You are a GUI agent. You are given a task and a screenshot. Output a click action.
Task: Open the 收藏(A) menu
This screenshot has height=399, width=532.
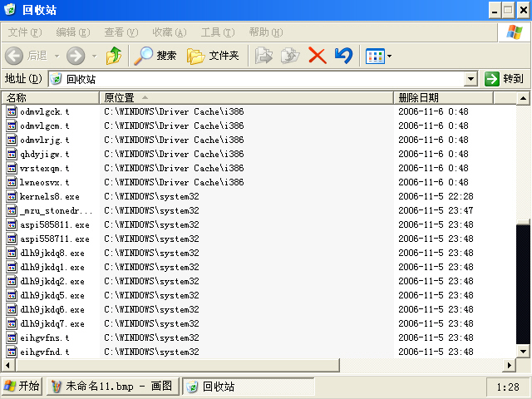click(170, 32)
